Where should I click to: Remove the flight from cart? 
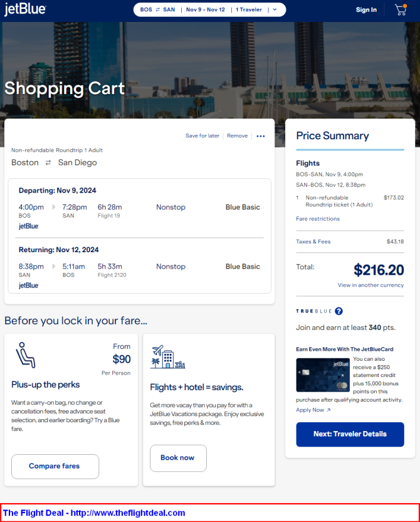[237, 136]
